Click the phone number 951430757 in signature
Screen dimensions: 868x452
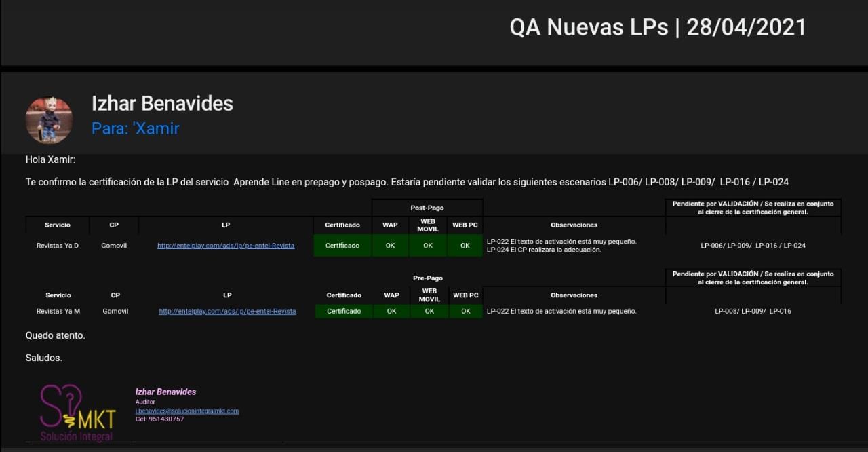tap(166, 419)
